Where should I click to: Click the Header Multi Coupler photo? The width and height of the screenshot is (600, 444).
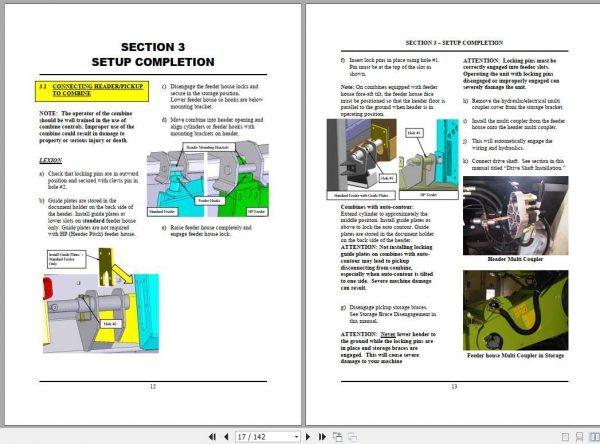point(515,215)
